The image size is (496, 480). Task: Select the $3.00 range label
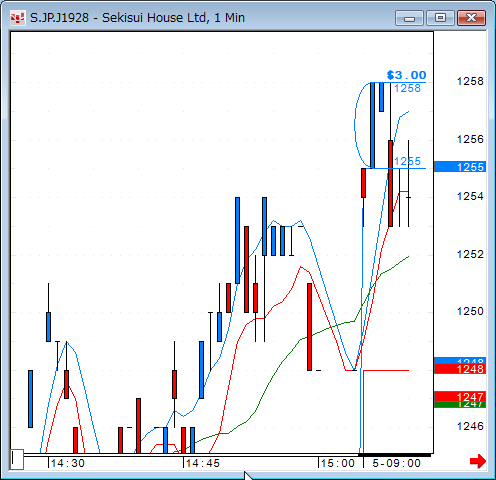click(406, 75)
